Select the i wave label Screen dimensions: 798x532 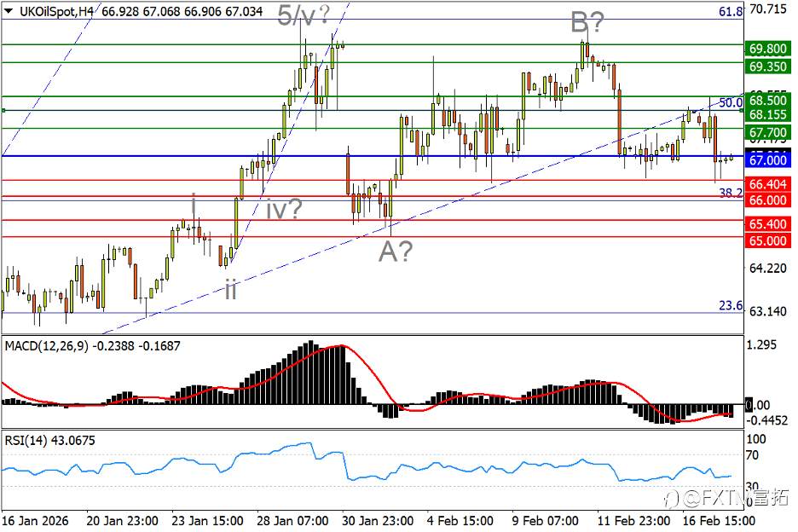pyautogui.click(x=194, y=204)
